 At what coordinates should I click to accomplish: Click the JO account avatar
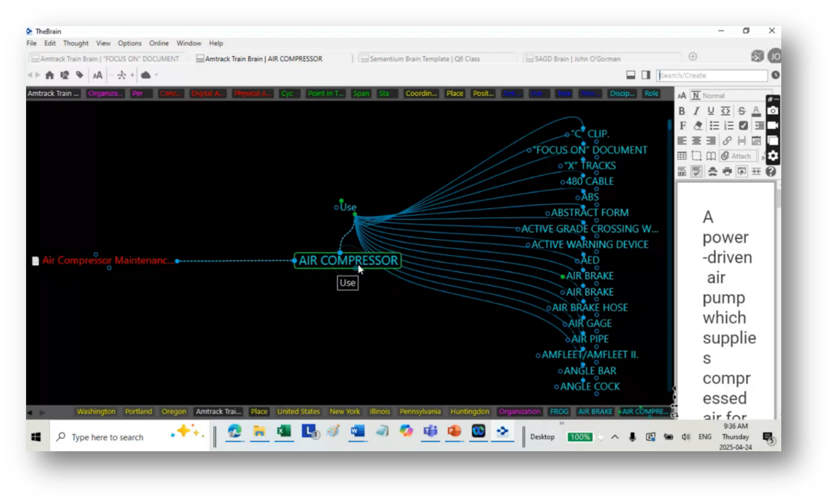point(775,56)
